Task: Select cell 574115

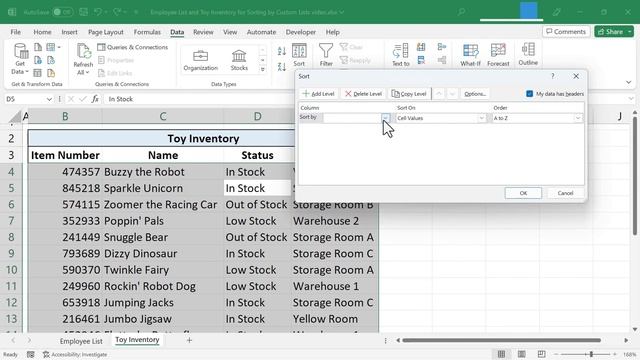Action: click(x=65, y=204)
